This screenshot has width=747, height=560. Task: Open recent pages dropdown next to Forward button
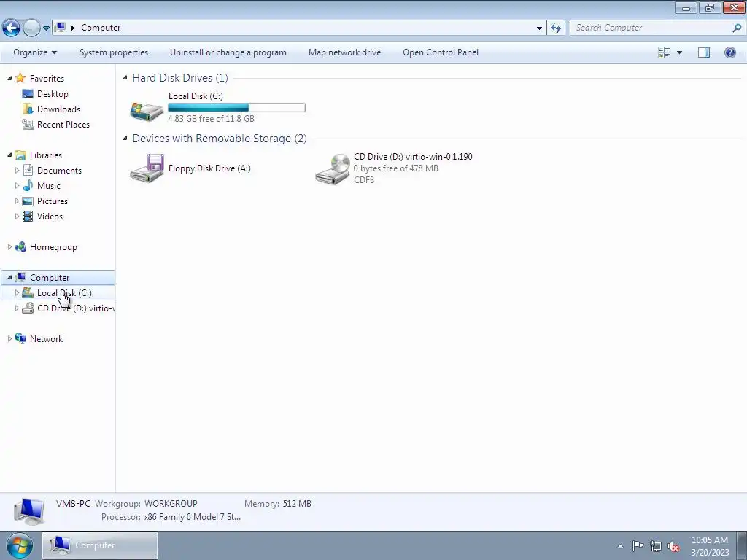46,28
